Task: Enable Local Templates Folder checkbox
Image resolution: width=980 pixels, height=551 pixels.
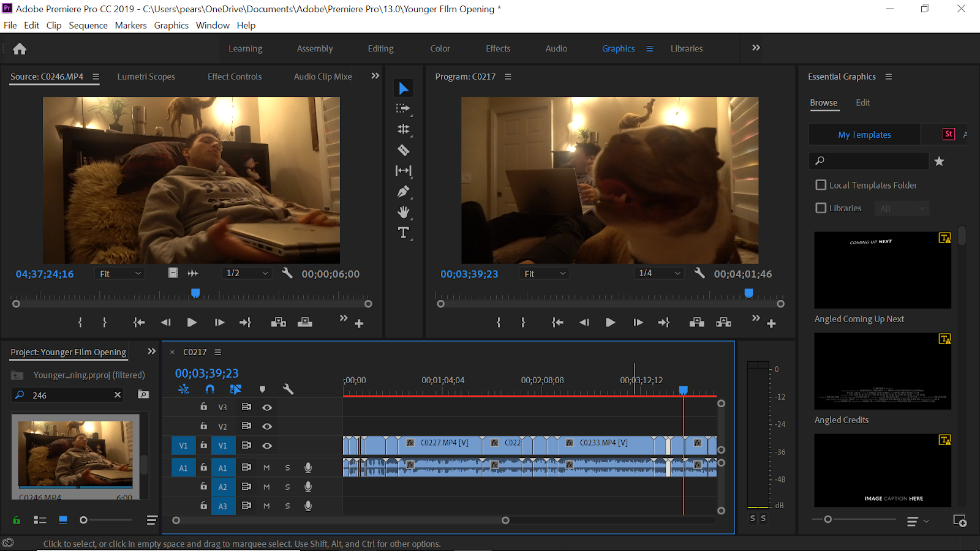Action: click(x=821, y=185)
